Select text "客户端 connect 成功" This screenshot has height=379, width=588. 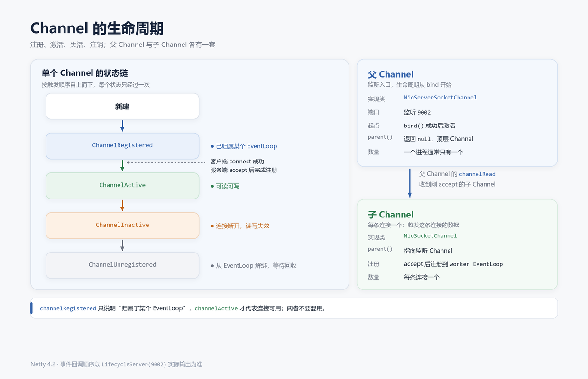(237, 162)
